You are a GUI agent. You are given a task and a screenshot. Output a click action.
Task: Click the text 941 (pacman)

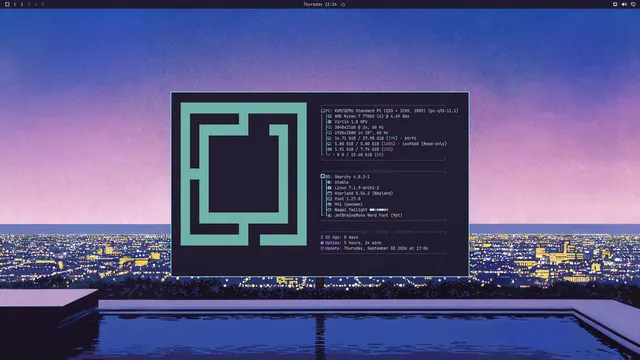tap(348, 204)
